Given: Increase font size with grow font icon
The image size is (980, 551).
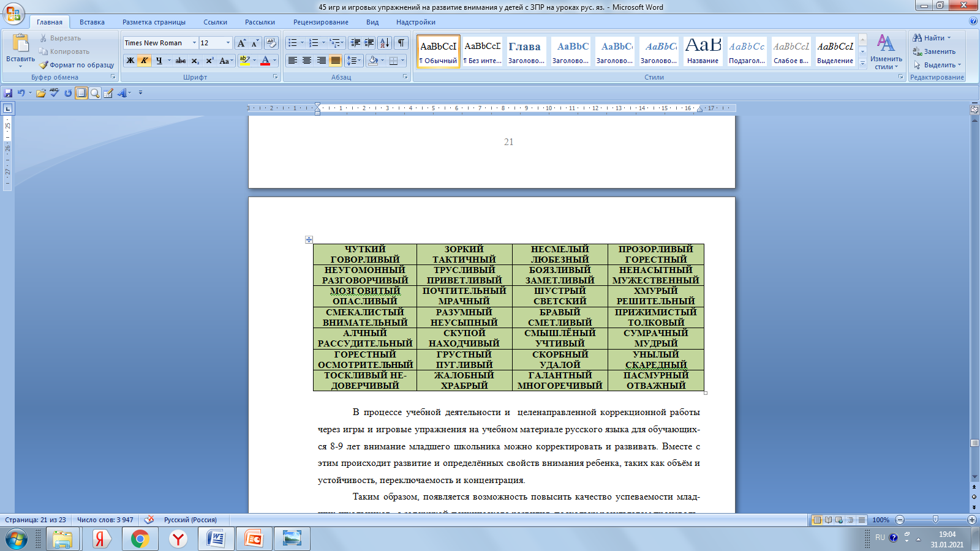Looking at the screenshot, I should (241, 43).
